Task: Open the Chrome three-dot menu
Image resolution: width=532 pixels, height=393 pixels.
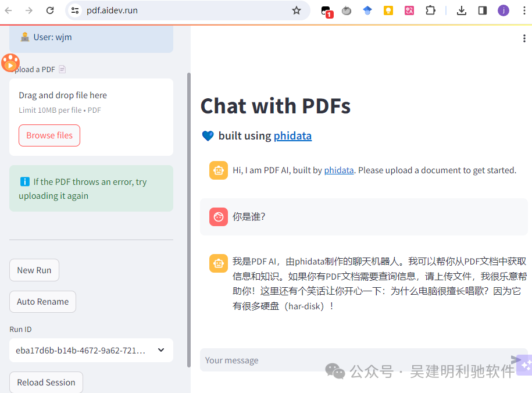Action: tap(524, 10)
